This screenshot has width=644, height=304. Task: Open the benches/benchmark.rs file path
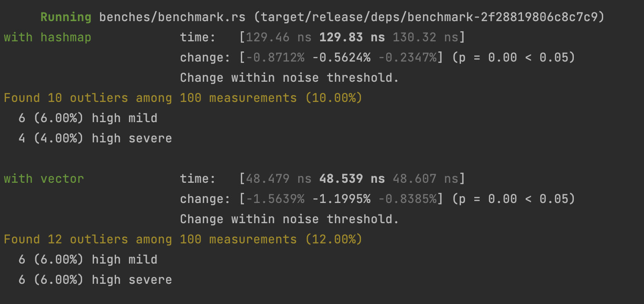coord(172,17)
